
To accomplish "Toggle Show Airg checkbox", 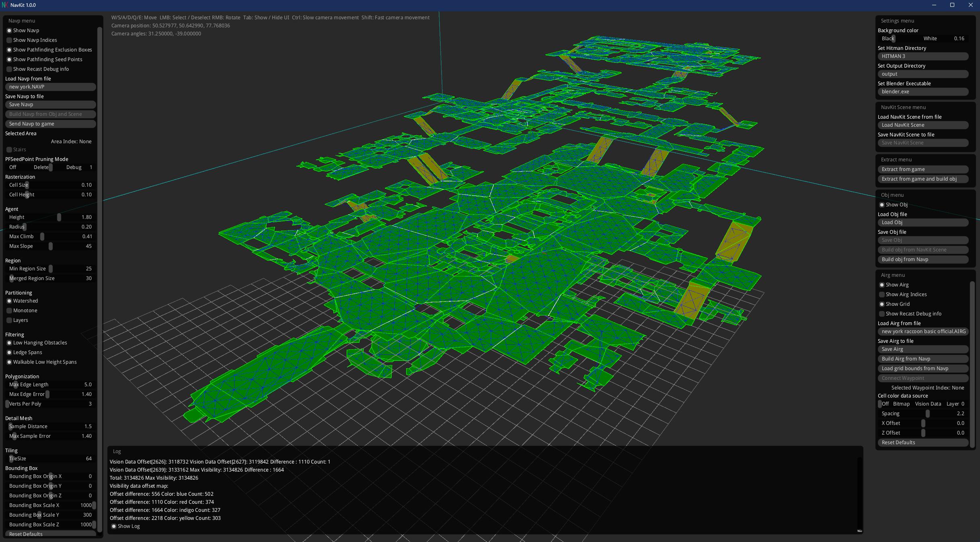I will click(881, 285).
